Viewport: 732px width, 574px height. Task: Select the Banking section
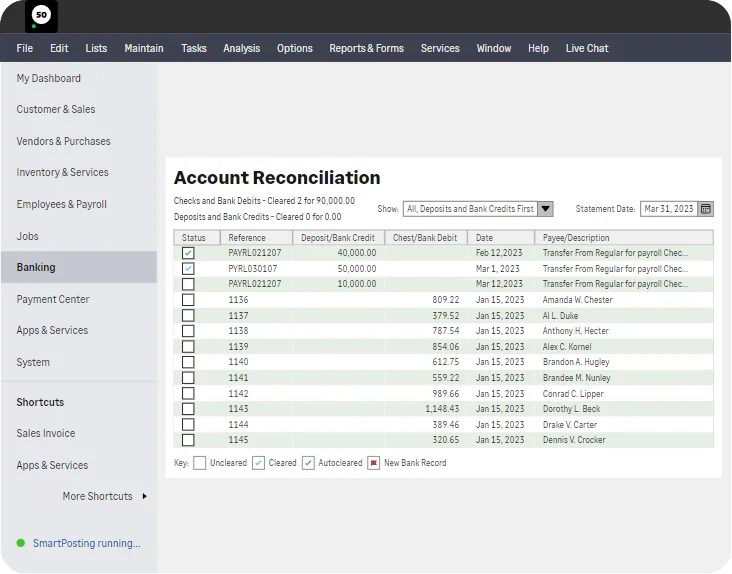(79, 267)
